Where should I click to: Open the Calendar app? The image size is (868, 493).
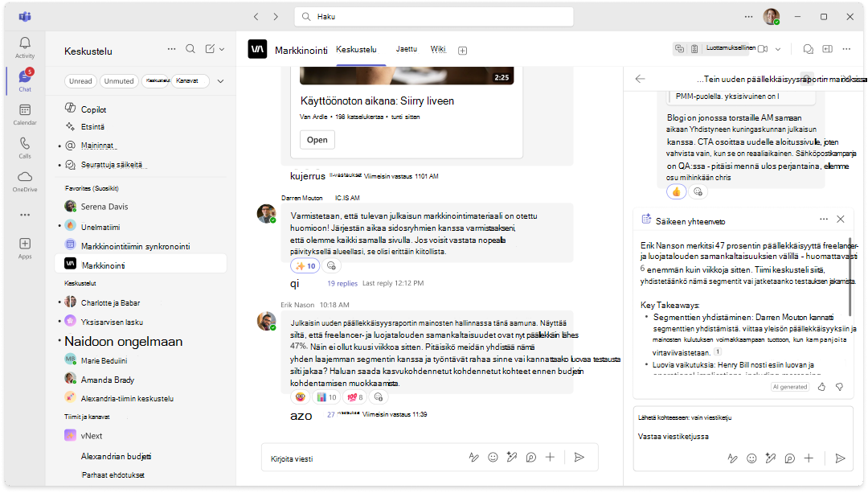25,114
